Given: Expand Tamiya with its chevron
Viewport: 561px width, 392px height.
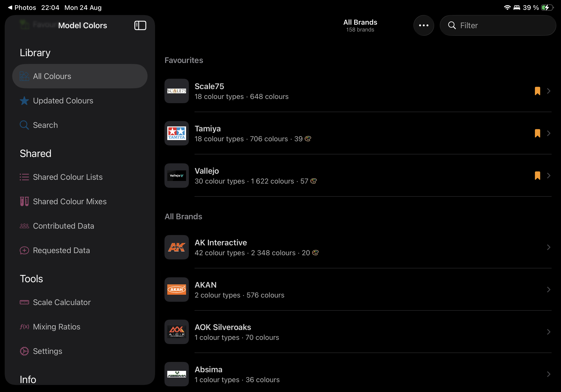Looking at the screenshot, I should tap(549, 133).
